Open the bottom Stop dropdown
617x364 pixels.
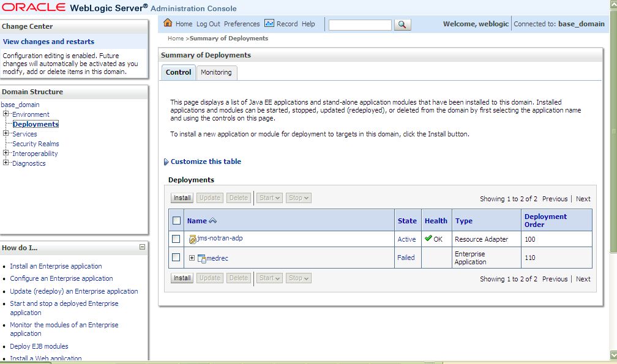tap(299, 278)
